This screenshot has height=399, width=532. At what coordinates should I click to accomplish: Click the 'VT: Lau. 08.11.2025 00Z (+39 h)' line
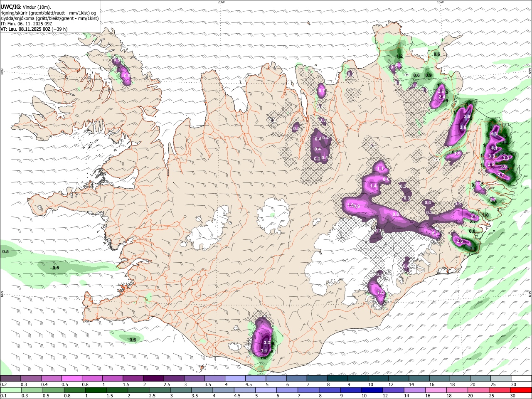coord(34,29)
